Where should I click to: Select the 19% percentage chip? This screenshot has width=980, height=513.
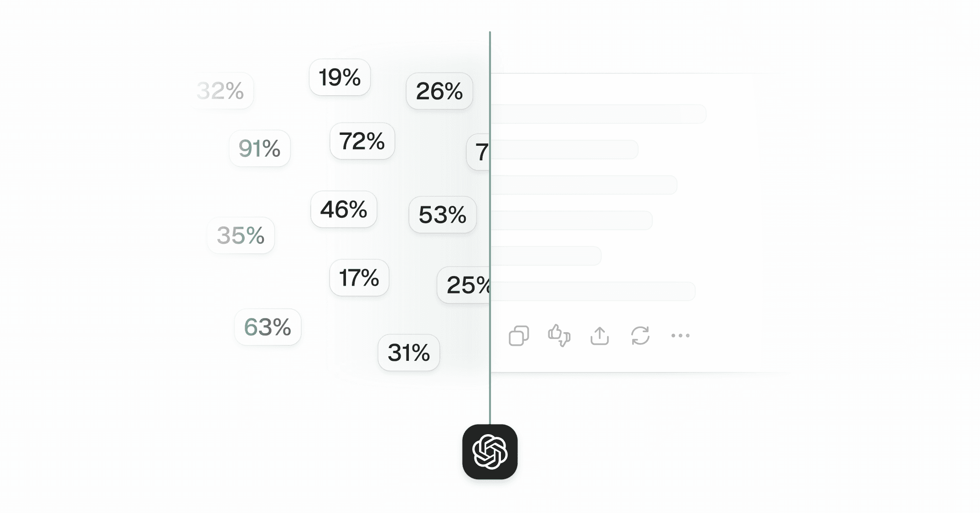(340, 77)
